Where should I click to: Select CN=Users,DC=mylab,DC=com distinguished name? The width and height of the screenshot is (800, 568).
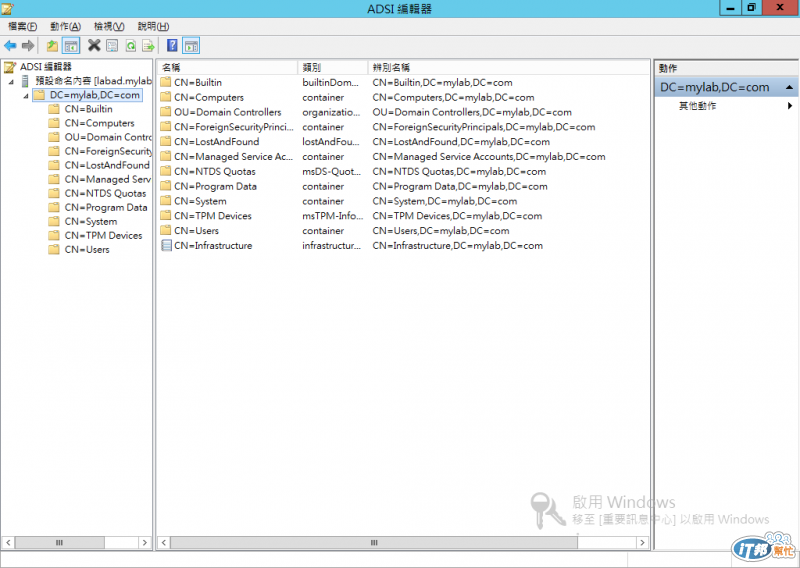[x=441, y=231]
